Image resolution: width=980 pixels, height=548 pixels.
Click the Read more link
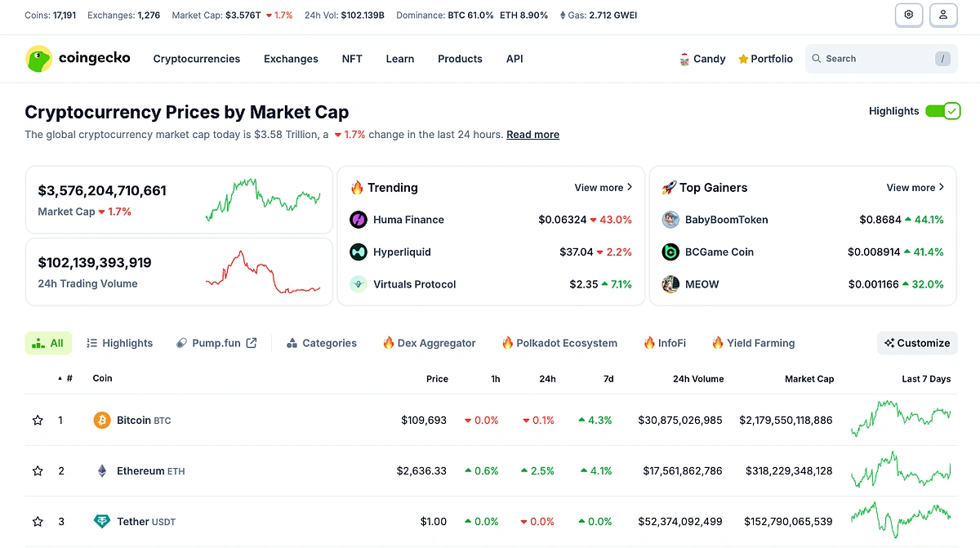(532, 134)
